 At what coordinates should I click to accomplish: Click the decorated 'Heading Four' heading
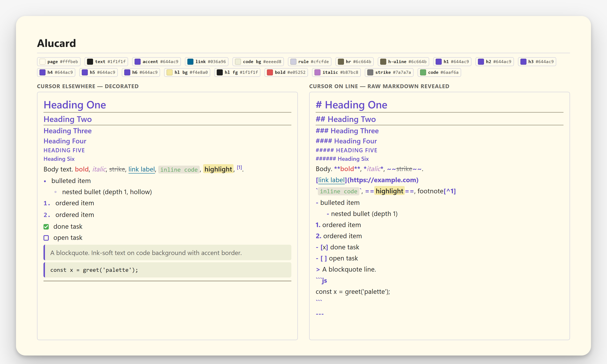click(x=65, y=141)
